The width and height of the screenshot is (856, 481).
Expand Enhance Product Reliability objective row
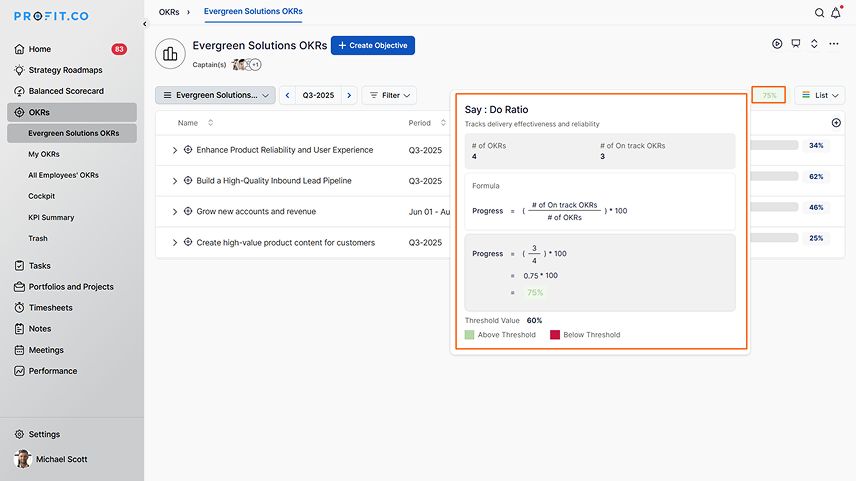click(175, 150)
